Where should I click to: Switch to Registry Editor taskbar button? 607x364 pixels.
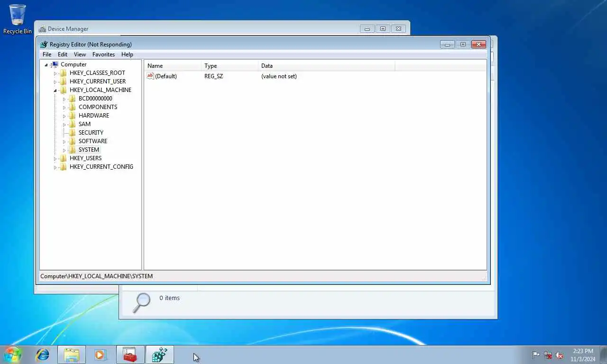(x=159, y=355)
